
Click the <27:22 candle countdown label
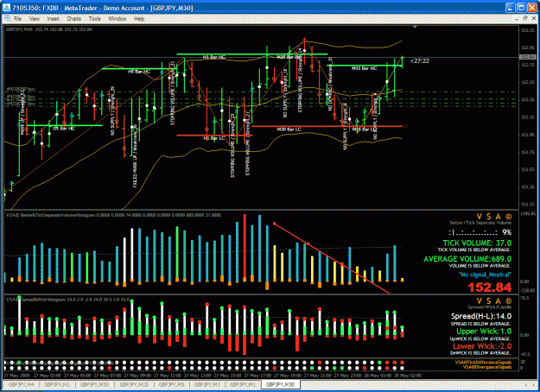pos(420,61)
